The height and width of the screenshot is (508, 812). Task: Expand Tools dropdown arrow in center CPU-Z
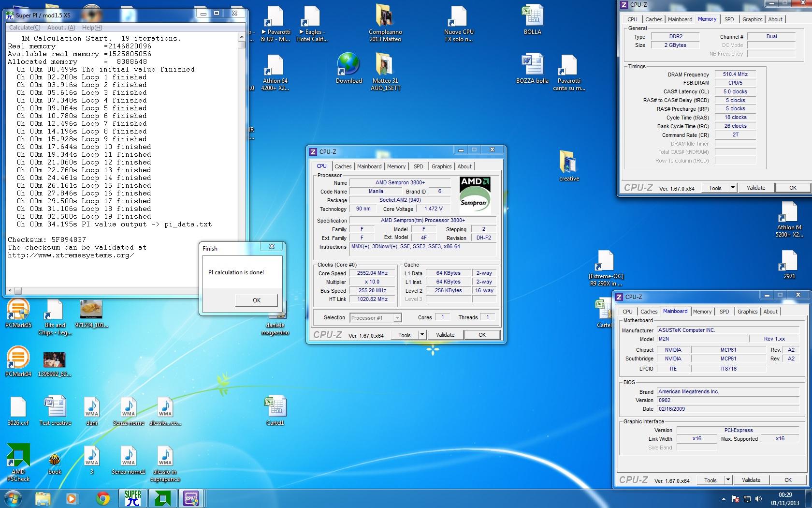[x=422, y=335]
